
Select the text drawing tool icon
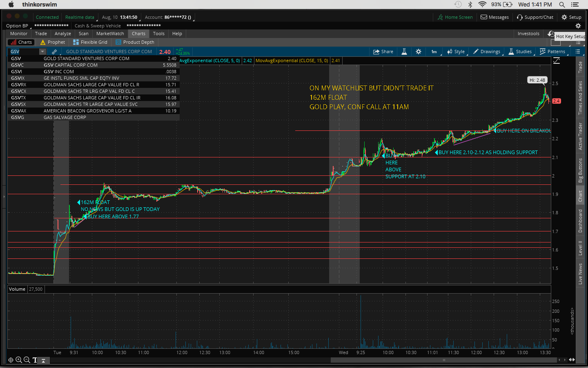pos(35,360)
